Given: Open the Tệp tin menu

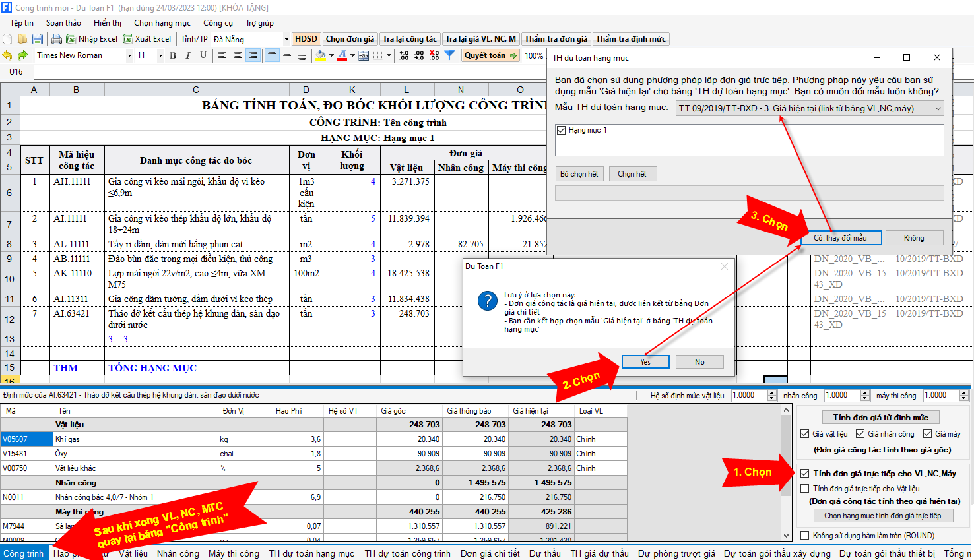Looking at the screenshot, I should click(22, 23).
